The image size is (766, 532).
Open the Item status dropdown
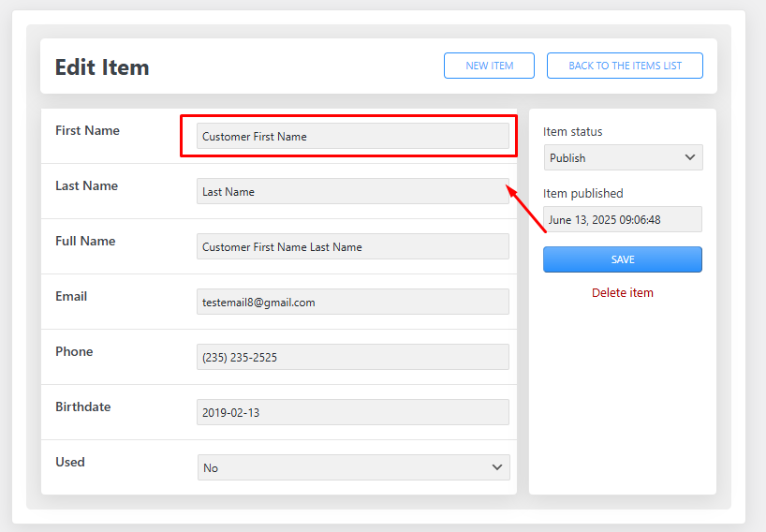tap(623, 157)
